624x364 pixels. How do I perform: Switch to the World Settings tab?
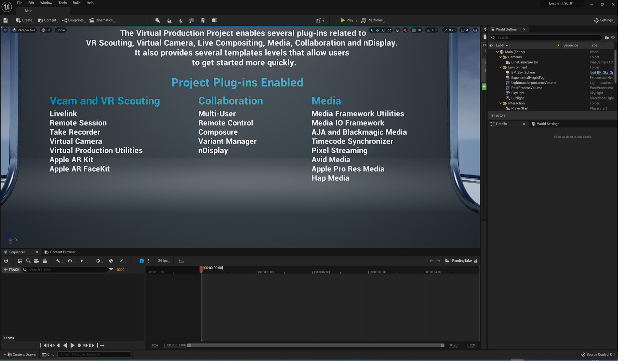click(x=545, y=124)
